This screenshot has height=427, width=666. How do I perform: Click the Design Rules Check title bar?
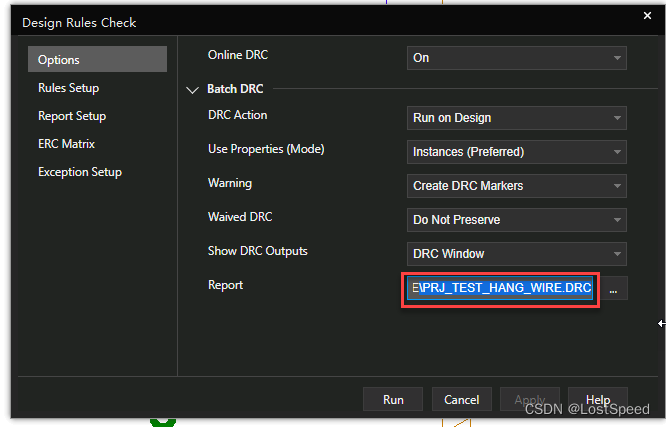point(300,21)
